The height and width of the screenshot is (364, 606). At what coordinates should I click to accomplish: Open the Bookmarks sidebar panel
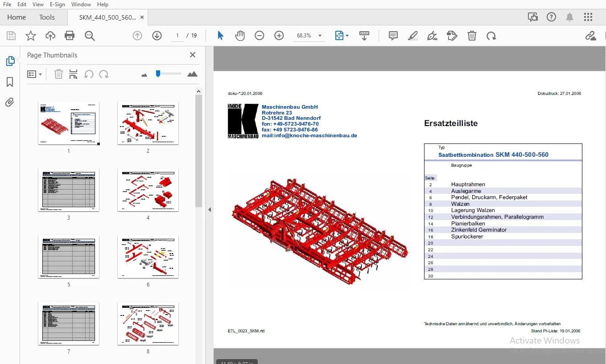[10, 82]
